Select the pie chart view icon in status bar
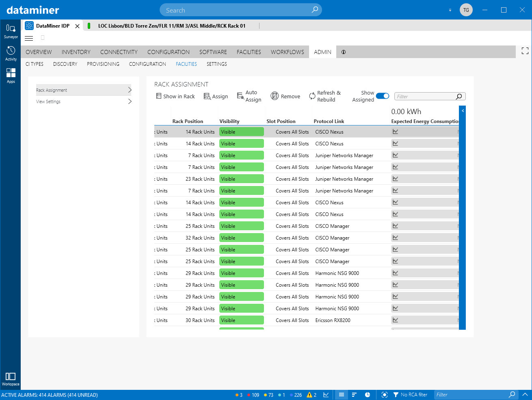532x400 pixels. coord(368,395)
